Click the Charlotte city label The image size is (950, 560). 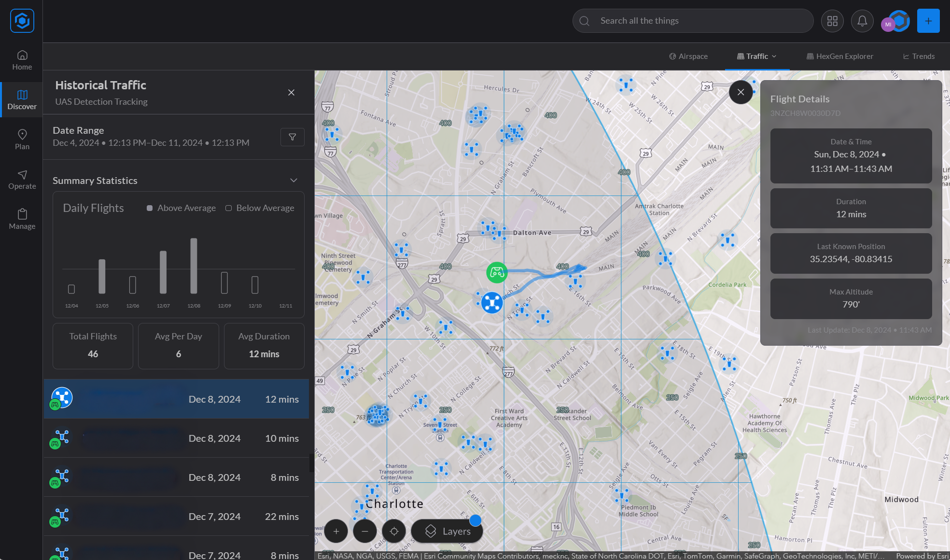coord(394,504)
